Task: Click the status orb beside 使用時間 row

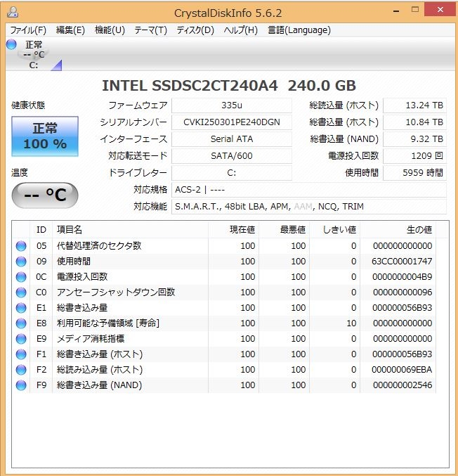Action: coord(20,262)
